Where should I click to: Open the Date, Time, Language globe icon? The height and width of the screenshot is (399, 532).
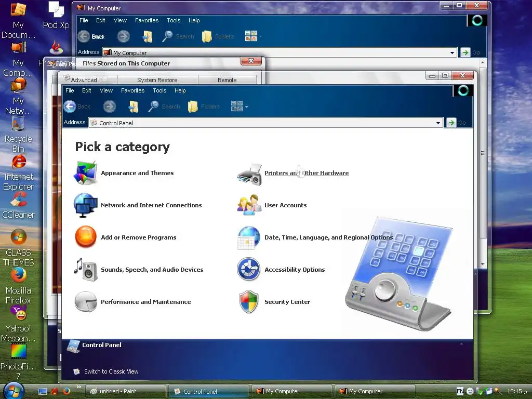click(249, 238)
